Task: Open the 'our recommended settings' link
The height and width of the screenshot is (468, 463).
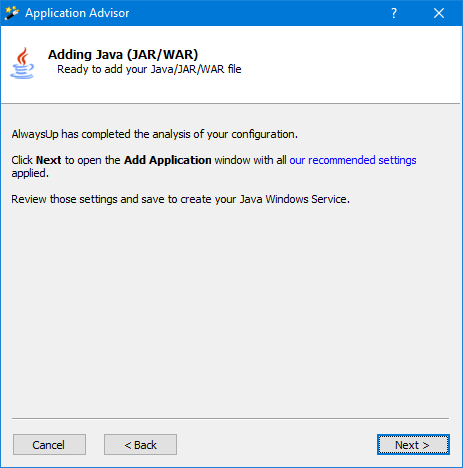Action: coord(353,160)
